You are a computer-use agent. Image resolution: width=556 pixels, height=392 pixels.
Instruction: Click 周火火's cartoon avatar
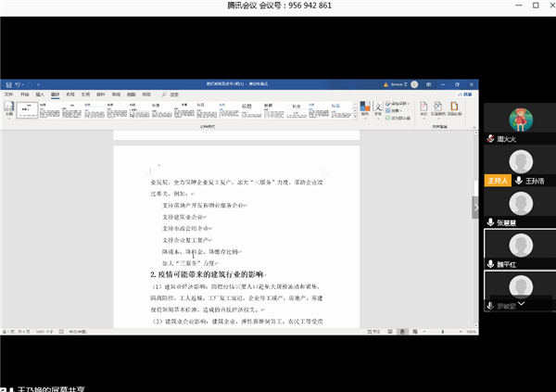click(x=521, y=120)
